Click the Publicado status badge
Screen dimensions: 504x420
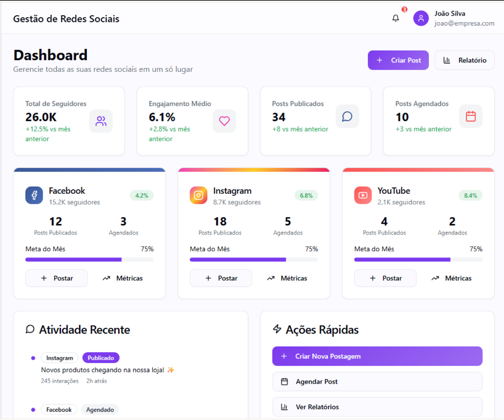coord(101,358)
